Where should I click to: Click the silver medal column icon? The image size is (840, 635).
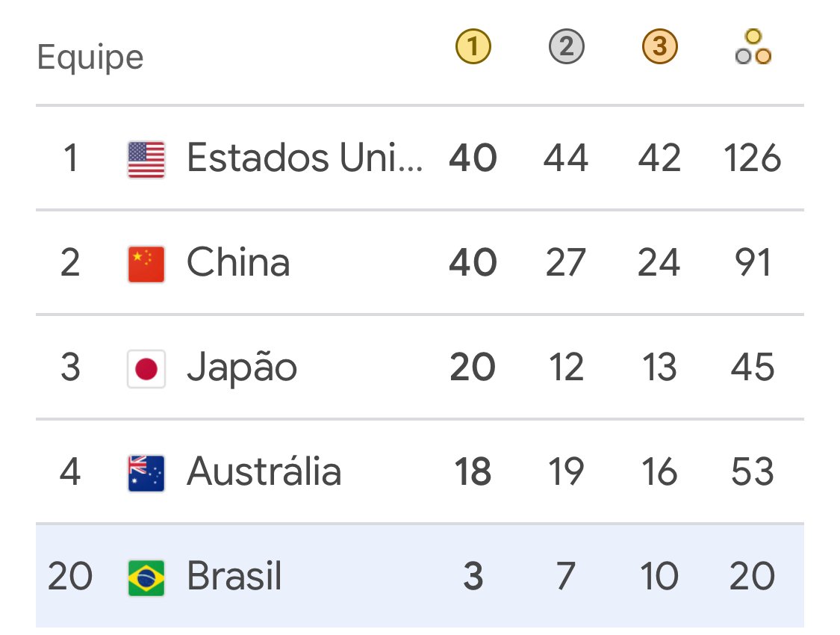(x=566, y=46)
